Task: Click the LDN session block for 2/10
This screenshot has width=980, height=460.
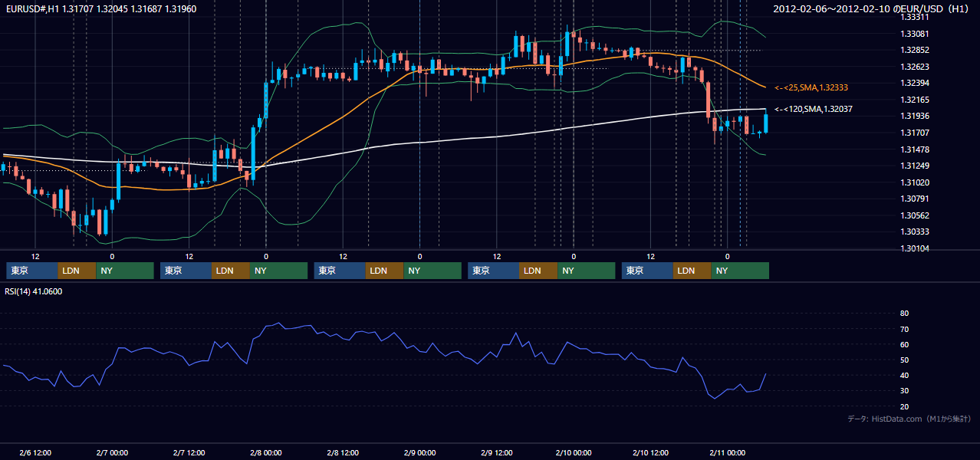Action: click(x=693, y=271)
